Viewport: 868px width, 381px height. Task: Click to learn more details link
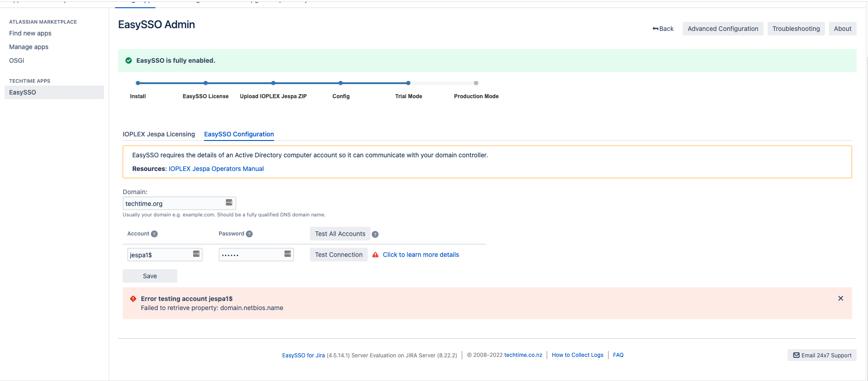point(421,255)
